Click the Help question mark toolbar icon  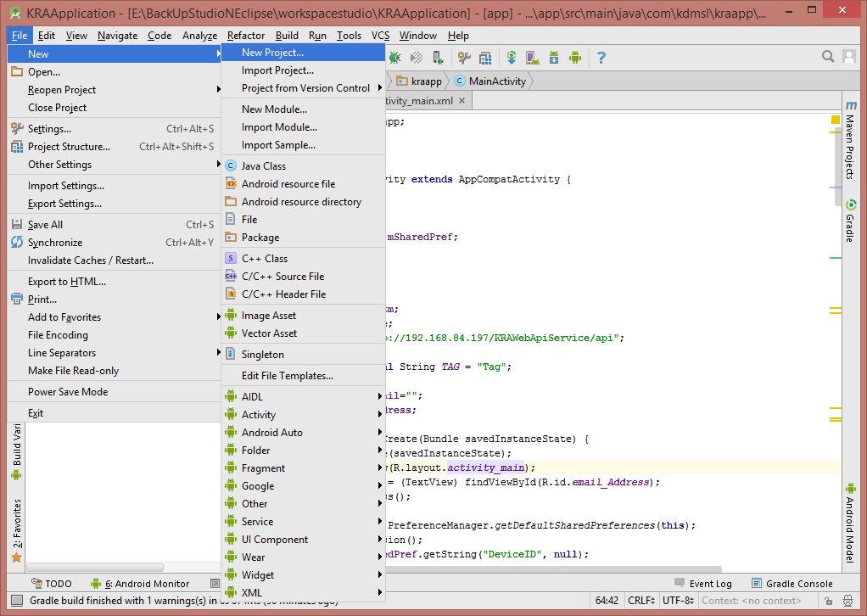601,57
